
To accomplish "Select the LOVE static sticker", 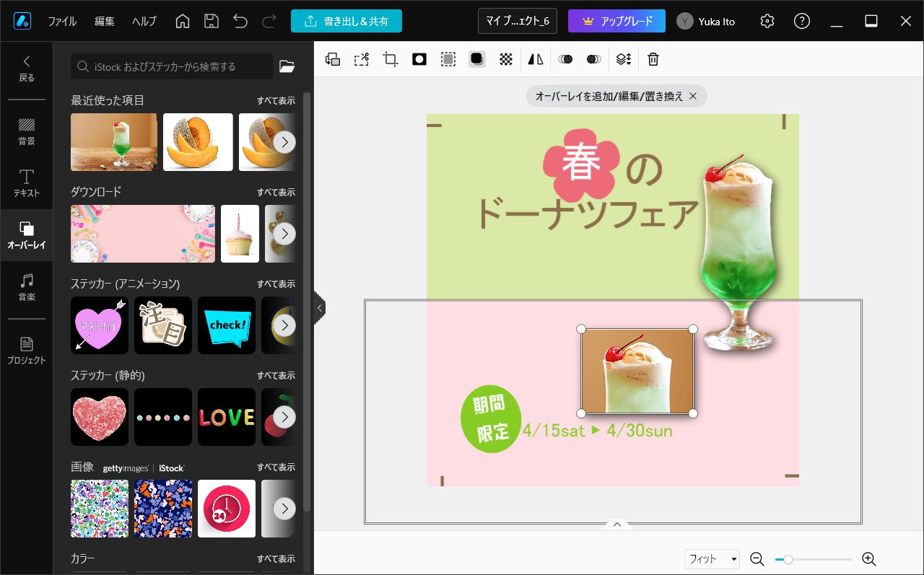I will pos(227,416).
